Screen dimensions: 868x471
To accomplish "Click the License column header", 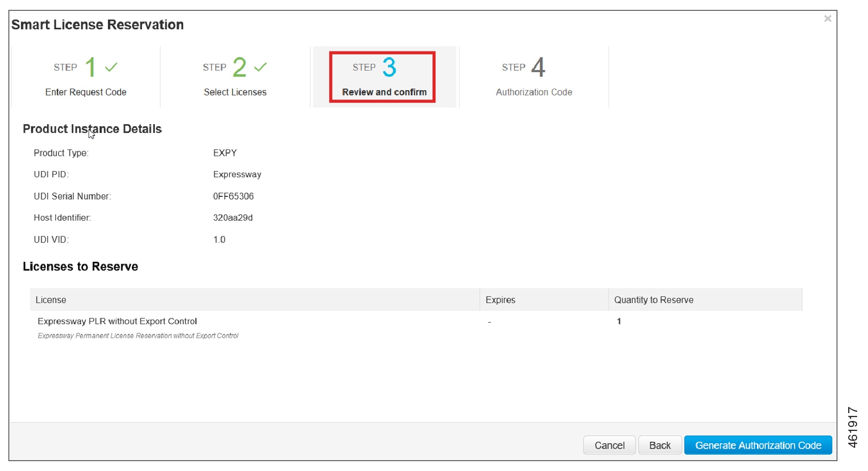I will click(255, 300).
